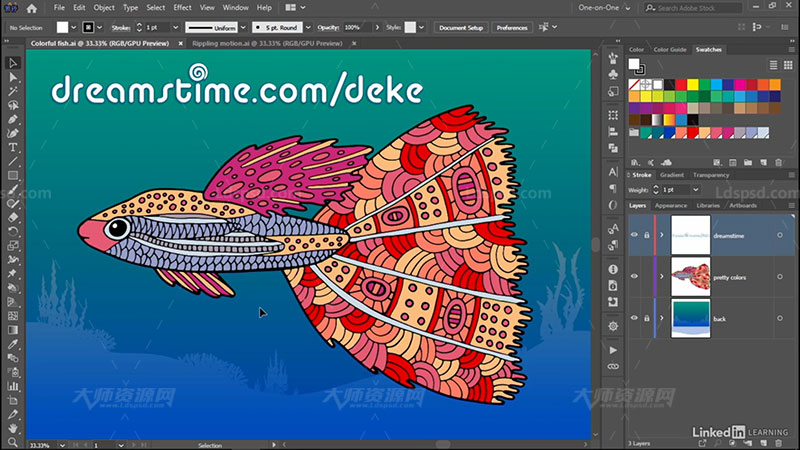Viewport: 800px width, 450px height.
Task: Open the Character panel icon in the dock
Action: point(613,172)
